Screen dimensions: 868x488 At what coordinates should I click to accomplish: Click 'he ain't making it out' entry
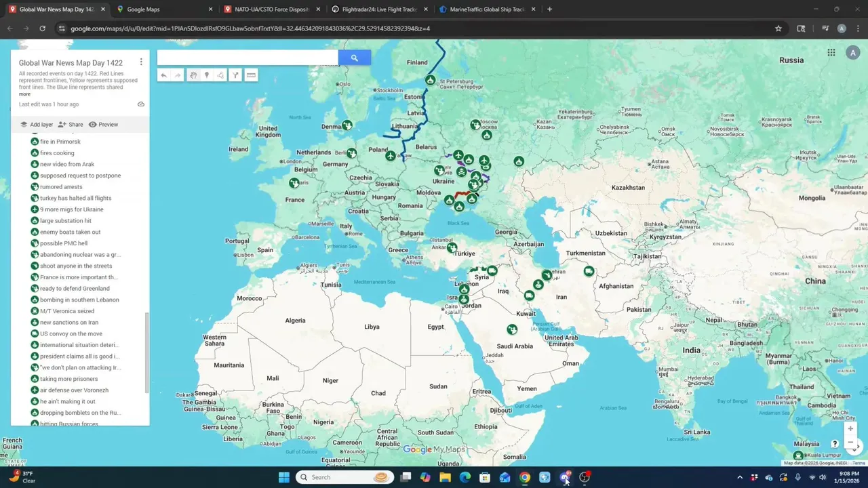pyautogui.click(x=68, y=401)
